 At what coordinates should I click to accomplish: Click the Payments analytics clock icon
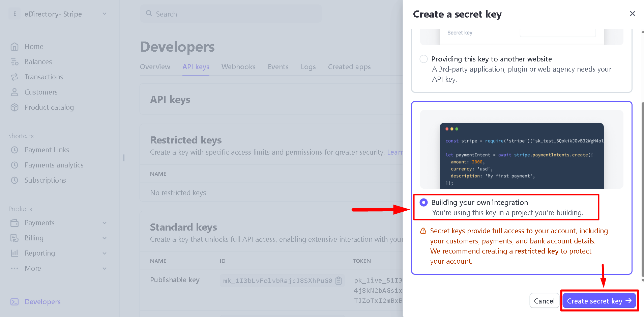point(14,165)
